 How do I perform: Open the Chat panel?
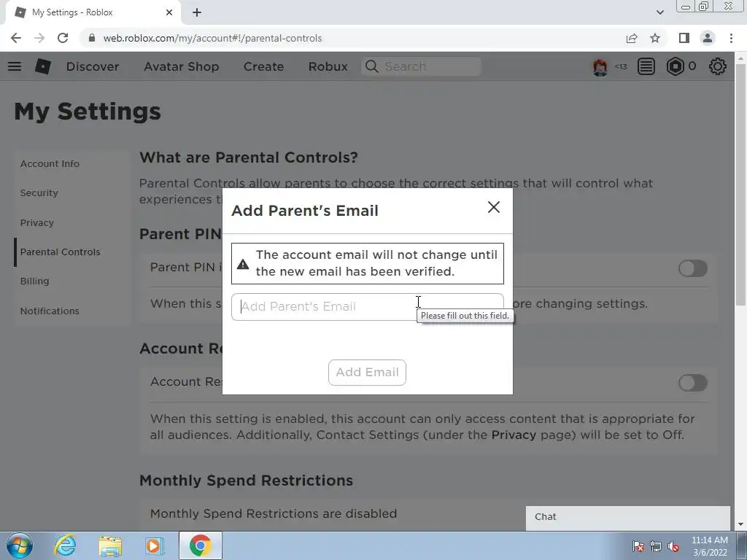point(628,518)
